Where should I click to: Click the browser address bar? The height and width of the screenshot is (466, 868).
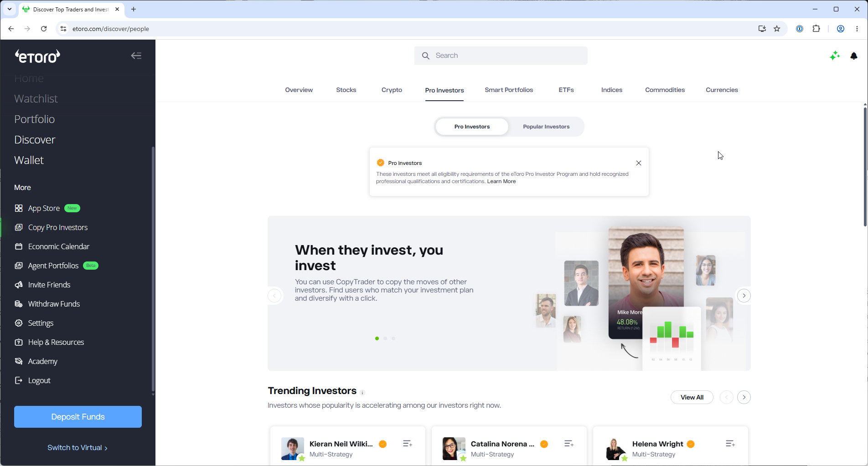[410, 29]
